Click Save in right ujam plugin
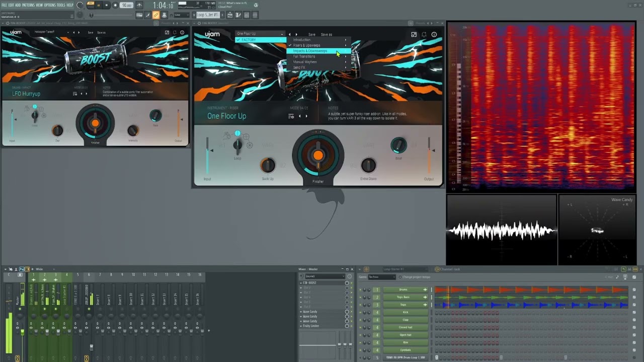This screenshot has width=644, height=362. click(x=312, y=35)
